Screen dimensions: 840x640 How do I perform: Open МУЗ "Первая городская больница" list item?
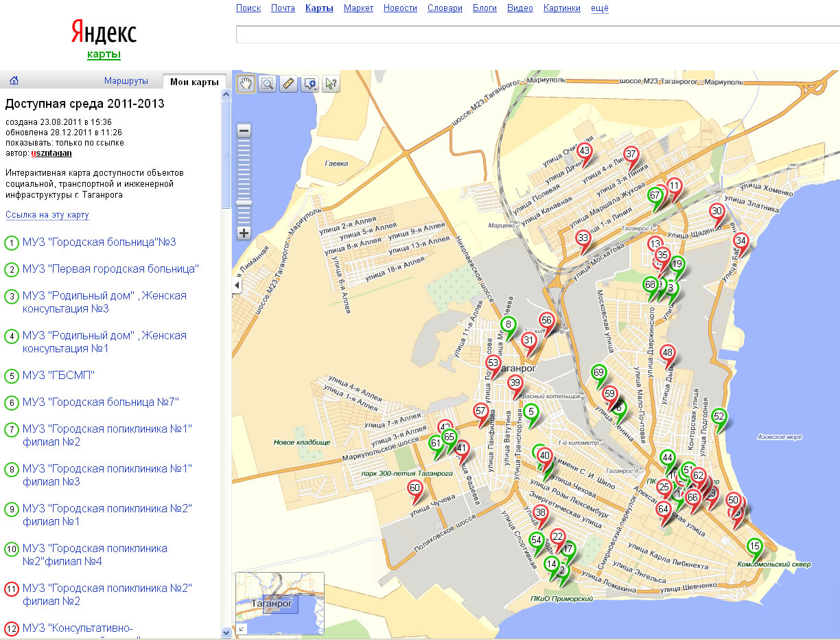tap(111, 268)
